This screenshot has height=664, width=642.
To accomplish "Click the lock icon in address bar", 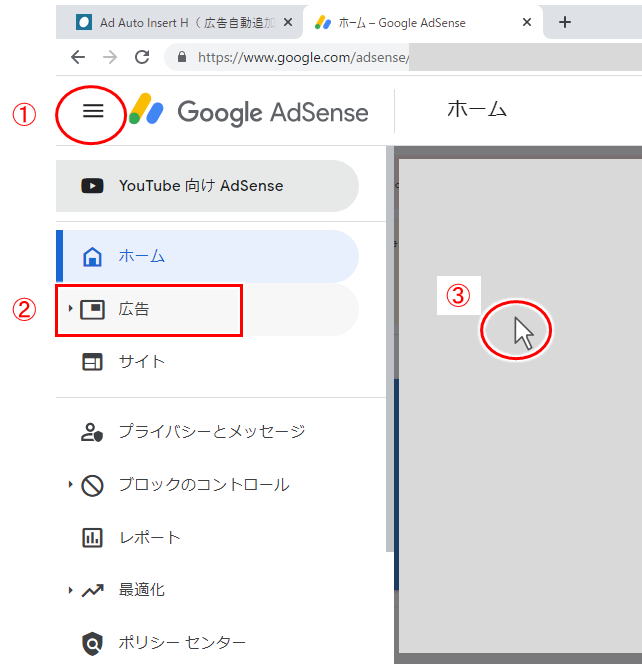I will coord(182,57).
